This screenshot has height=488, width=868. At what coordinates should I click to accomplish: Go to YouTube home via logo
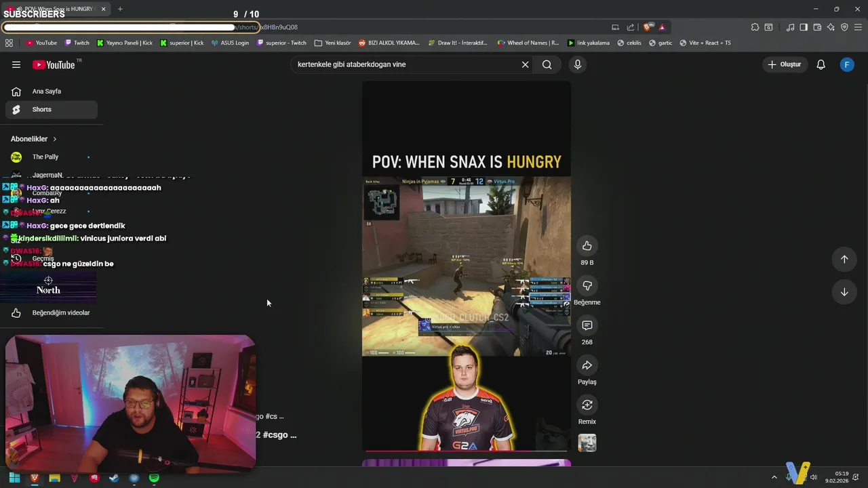coord(54,64)
